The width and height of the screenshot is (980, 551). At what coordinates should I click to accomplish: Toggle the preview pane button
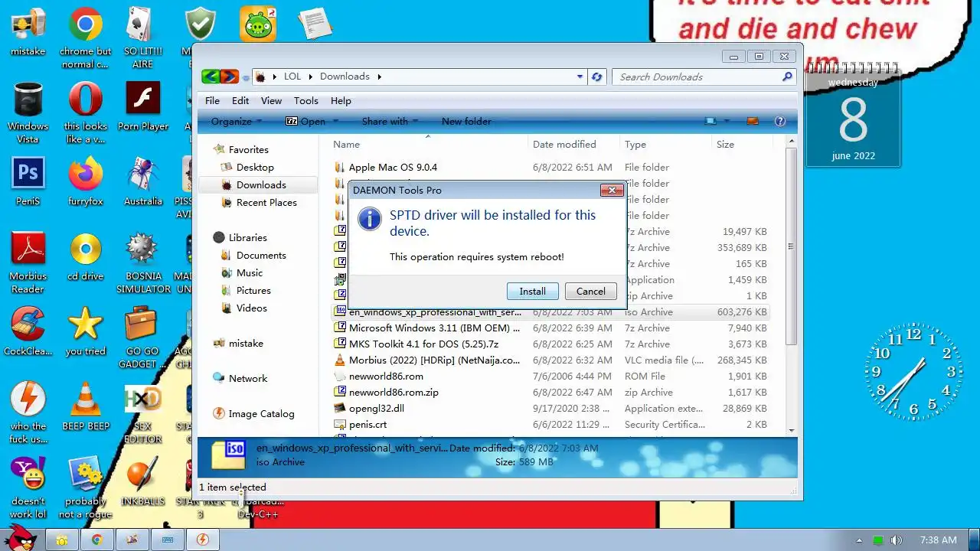(752, 121)
